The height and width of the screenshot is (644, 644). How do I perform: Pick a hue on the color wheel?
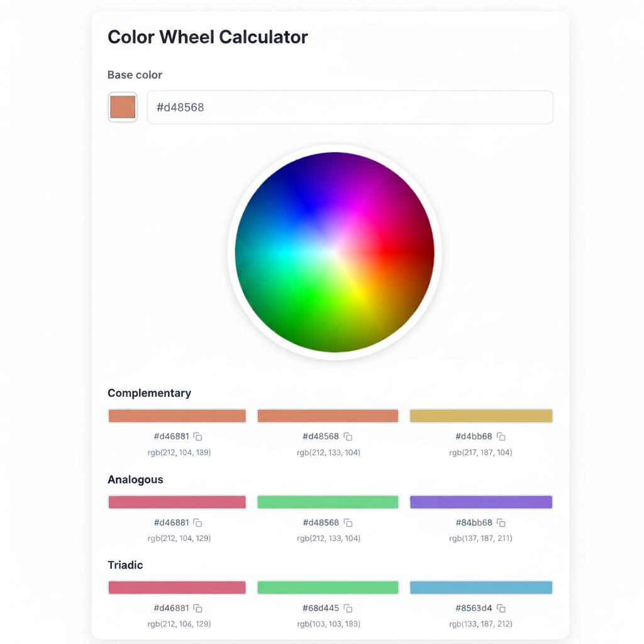[x=335, y=252]
